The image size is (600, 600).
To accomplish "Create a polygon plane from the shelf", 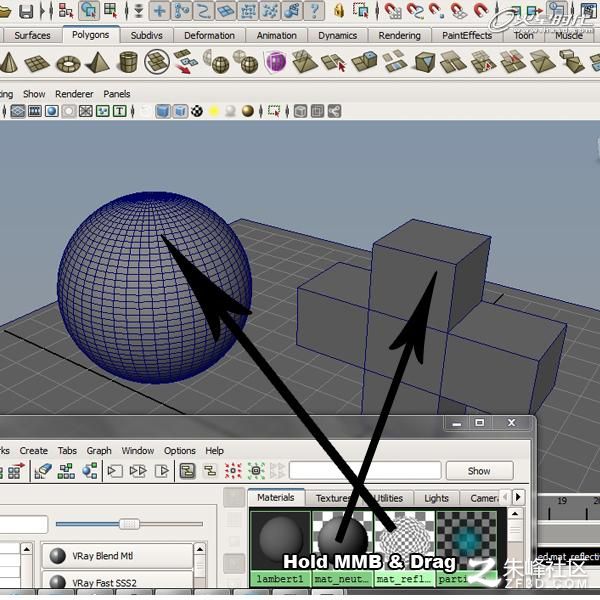I will click(37, 63).
